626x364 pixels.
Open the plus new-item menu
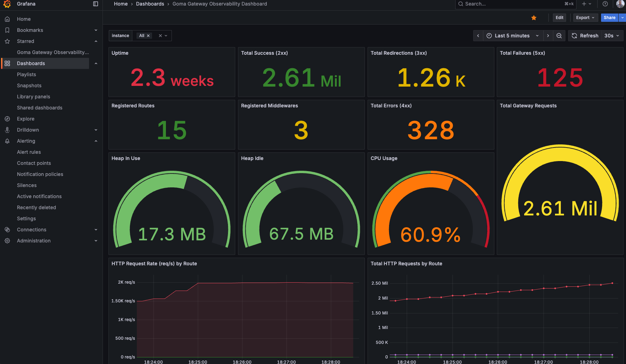pyautogui.click(x=587, y=4)
